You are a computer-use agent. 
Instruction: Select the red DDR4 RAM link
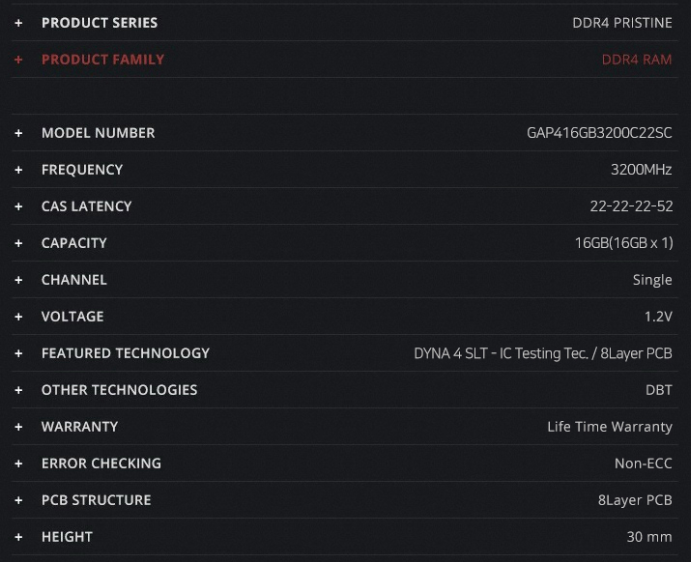coord(637,60)
